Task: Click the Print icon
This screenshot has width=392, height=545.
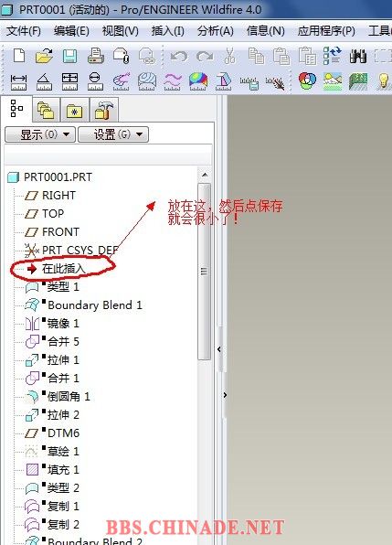Action: point(95,56)
